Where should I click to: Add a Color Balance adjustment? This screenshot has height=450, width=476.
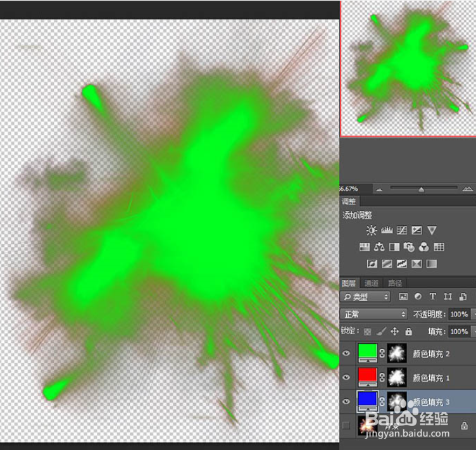[x=379, y=247]
